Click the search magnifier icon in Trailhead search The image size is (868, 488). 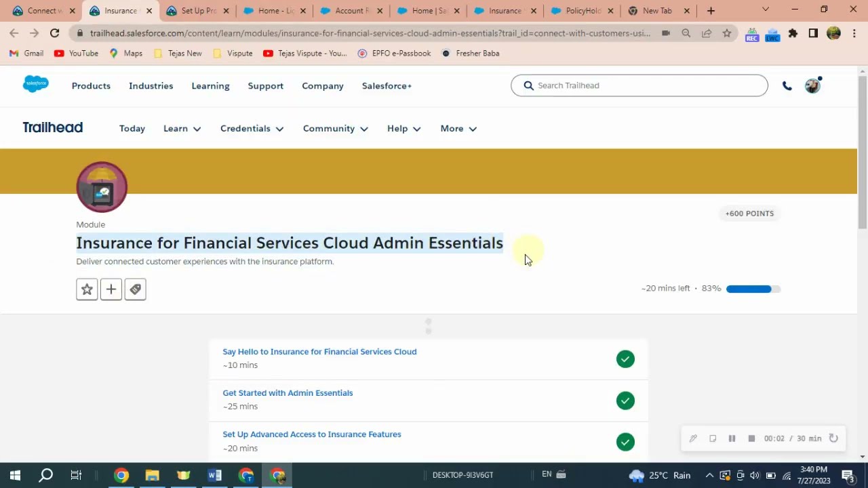(529, 85)
